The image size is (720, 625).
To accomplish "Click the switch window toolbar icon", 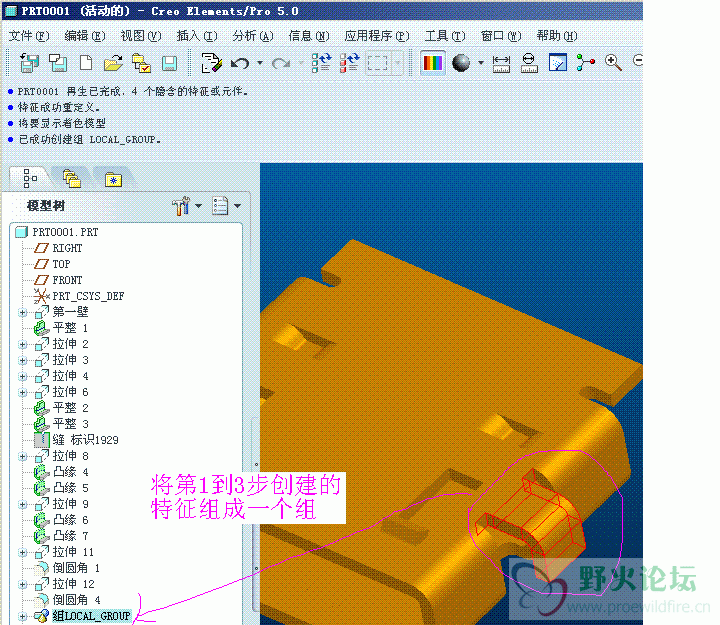I will coord(58,62).
